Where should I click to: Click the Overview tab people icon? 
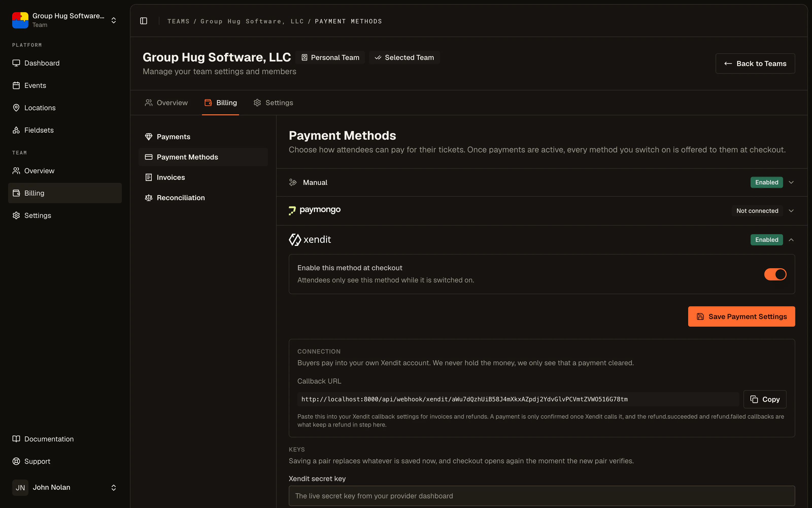point(149,103)
